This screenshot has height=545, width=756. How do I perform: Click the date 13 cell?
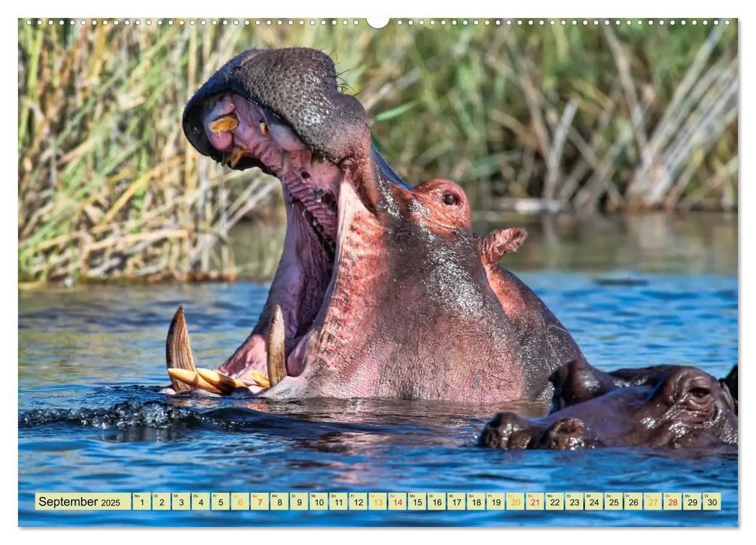377,502
